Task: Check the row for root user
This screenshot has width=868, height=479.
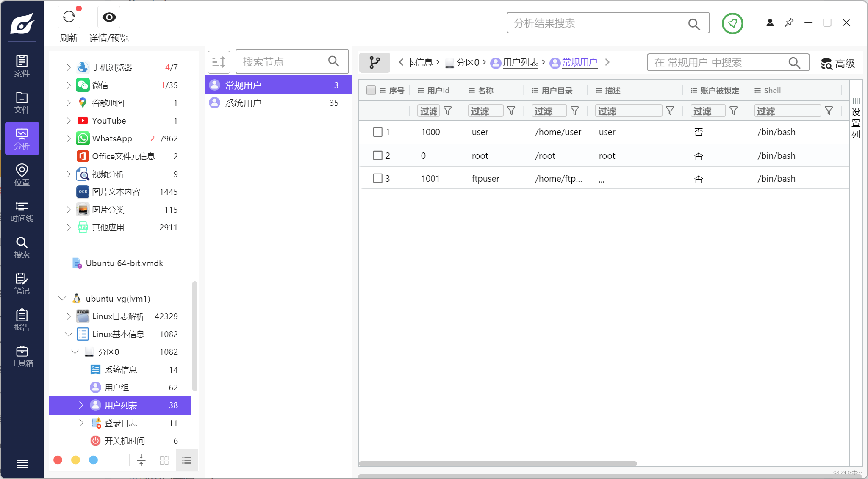Action: tap(377, 155)
